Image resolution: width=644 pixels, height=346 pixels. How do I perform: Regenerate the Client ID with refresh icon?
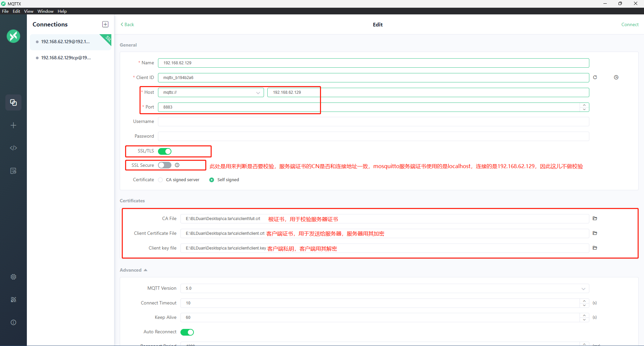click(x=595, y=77)
